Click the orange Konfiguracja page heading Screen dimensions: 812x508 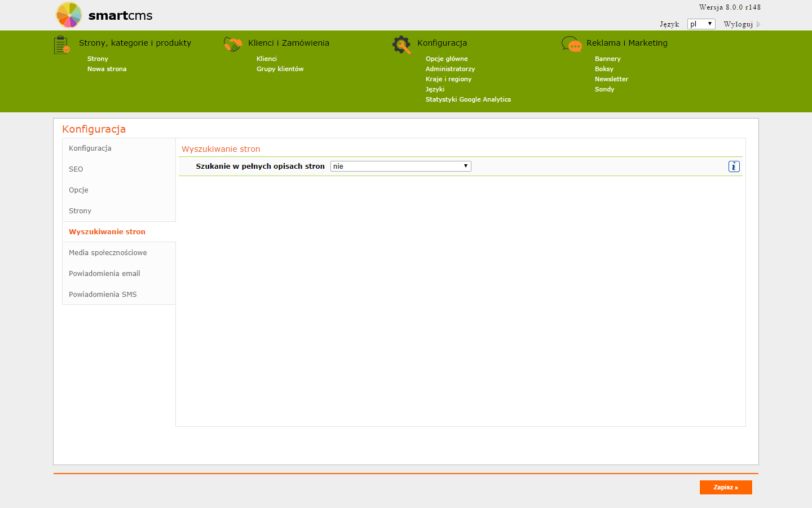94,129
